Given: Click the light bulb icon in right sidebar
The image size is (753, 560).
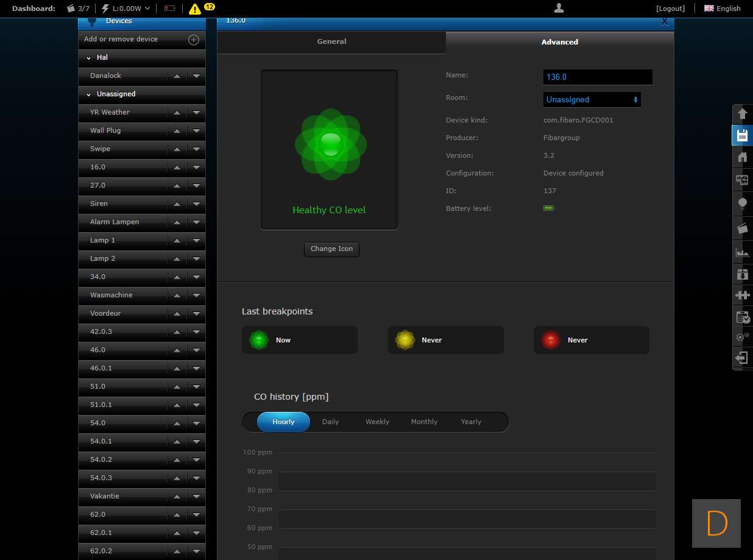Looking at the screenshot, I should coord(742,204).
